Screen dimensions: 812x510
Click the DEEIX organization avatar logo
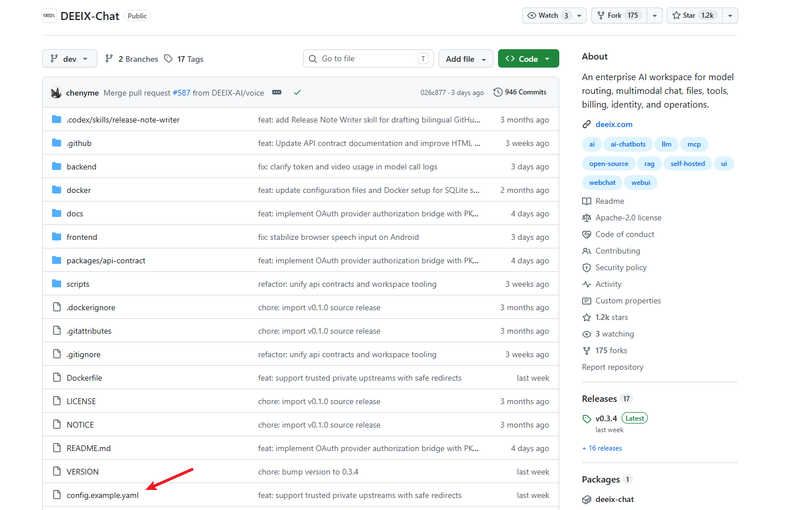[49, 15]
